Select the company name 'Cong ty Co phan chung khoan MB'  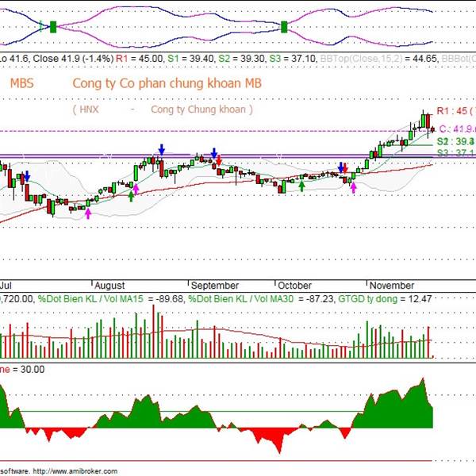pyautogui.click(x=167, y=83)
